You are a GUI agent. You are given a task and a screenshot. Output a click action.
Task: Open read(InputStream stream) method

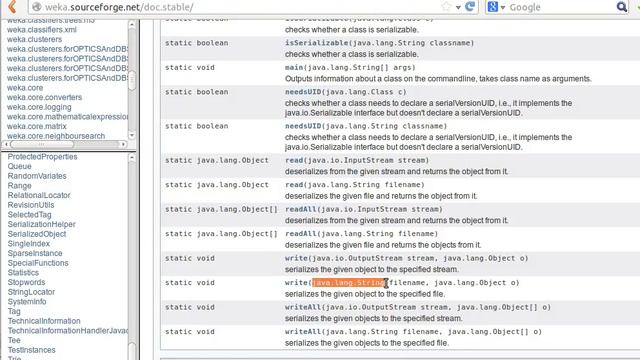(294, 160)
